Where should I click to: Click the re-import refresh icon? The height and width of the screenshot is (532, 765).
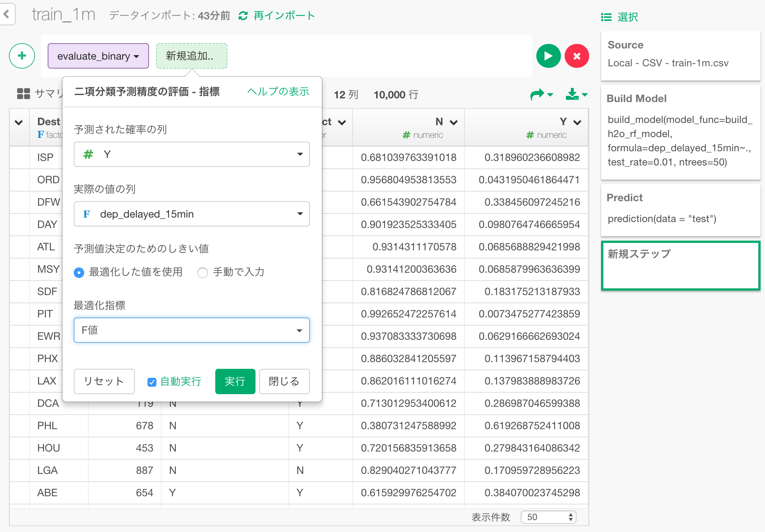pyautogui.click(x=243, y=16)
